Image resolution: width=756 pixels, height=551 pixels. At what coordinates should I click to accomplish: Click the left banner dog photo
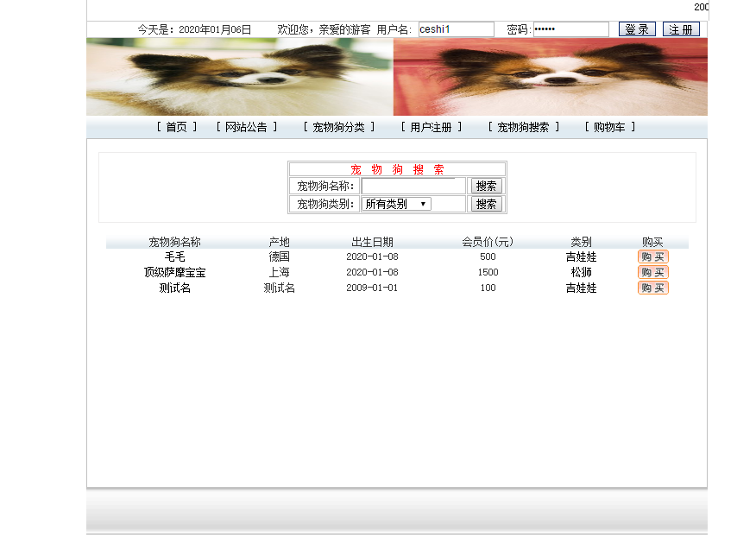[240, 77]
